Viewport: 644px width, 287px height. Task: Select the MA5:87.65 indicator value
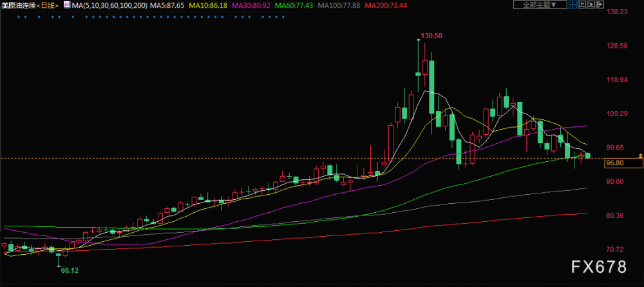tap(167, 5)
